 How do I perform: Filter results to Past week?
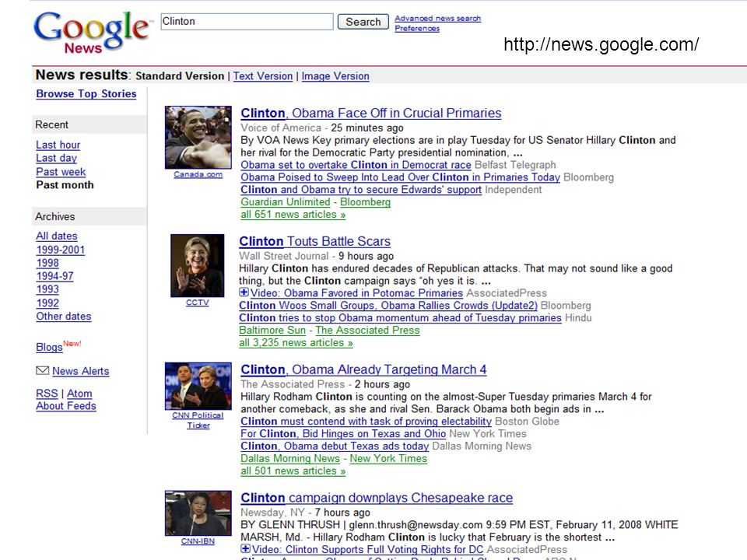(x=61, y=171)
